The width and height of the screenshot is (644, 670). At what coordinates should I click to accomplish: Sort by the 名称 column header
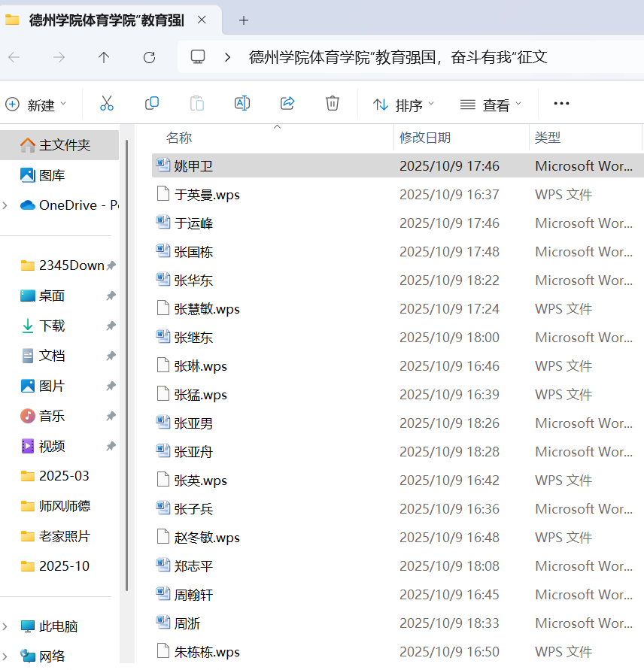point(179,138)
